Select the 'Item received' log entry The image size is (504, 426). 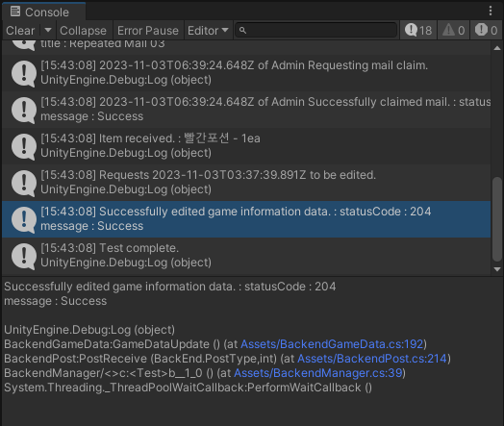click(246, 146)
